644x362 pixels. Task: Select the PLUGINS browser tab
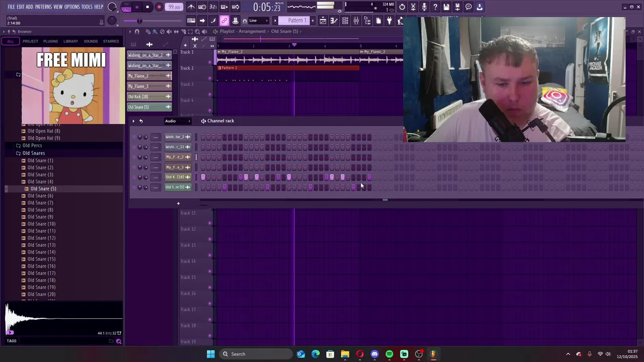pyautogui.click(x=50, y=41)
